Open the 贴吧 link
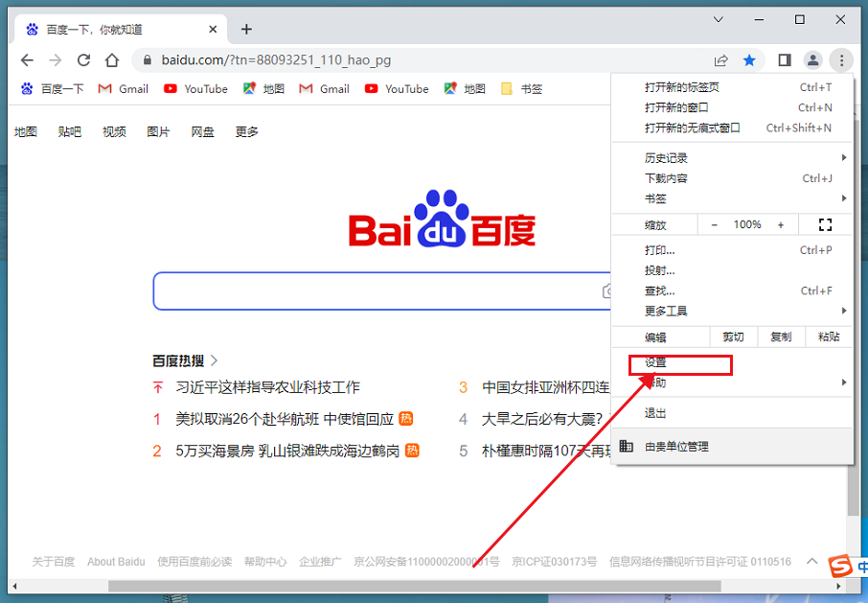Viewport: 868px width, 603px height. (70, 131)
